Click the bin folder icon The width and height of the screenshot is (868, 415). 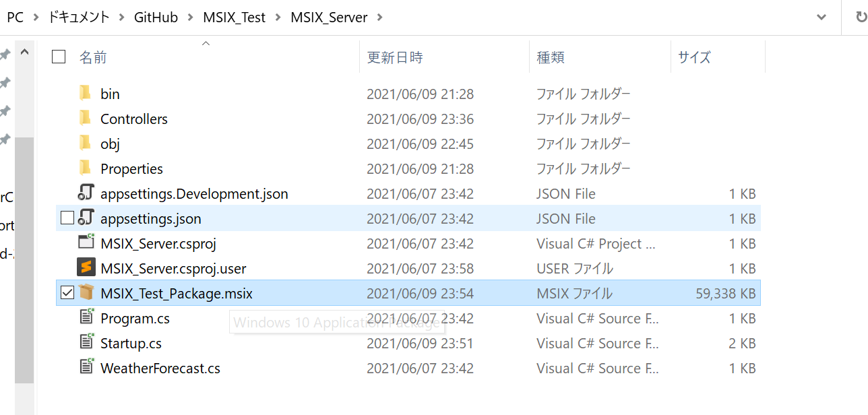pos(85,93)
